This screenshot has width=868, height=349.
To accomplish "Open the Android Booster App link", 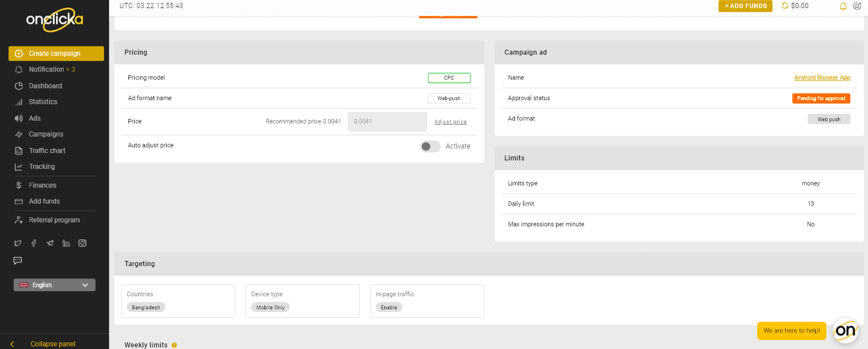I will [822, 78].
